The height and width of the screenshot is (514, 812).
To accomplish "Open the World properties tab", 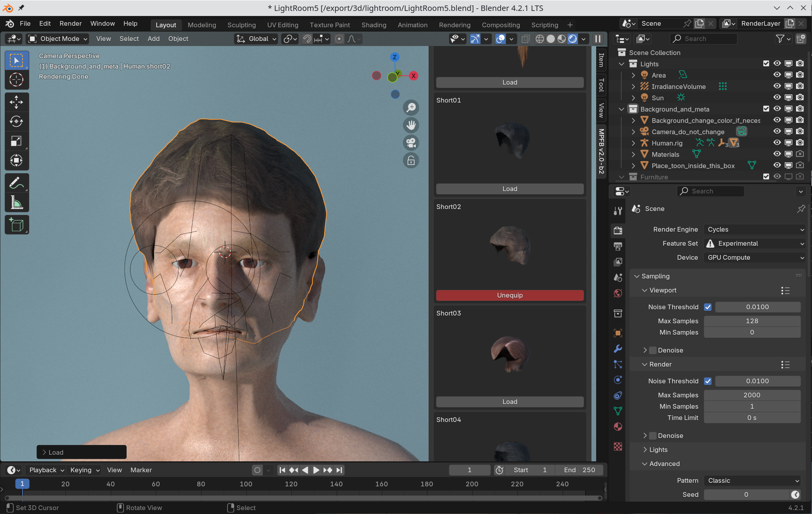I will coord(618,293).
